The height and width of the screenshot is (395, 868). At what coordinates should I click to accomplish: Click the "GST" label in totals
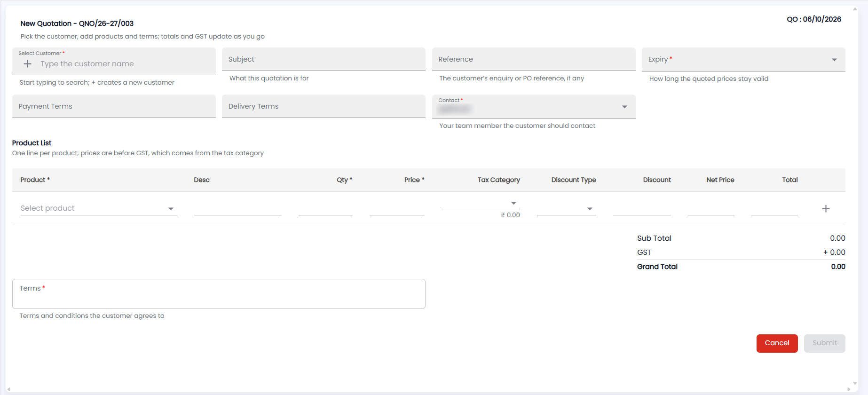click(644, 253)
